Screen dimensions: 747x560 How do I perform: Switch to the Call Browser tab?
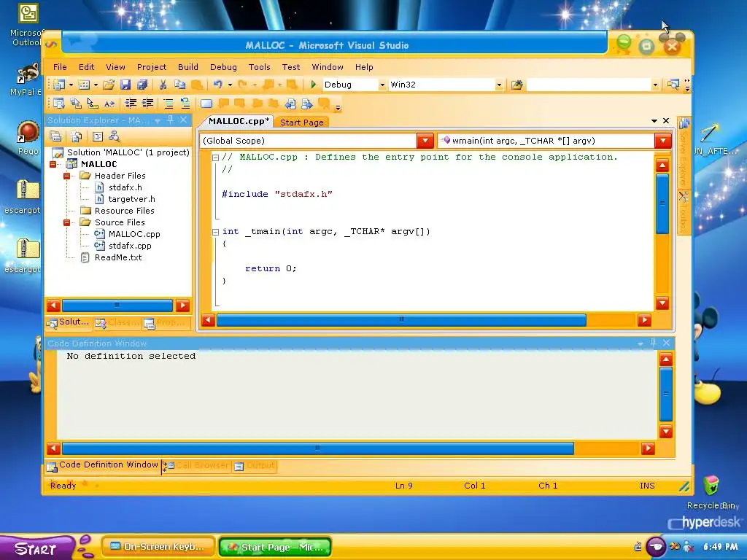[197, 466]
